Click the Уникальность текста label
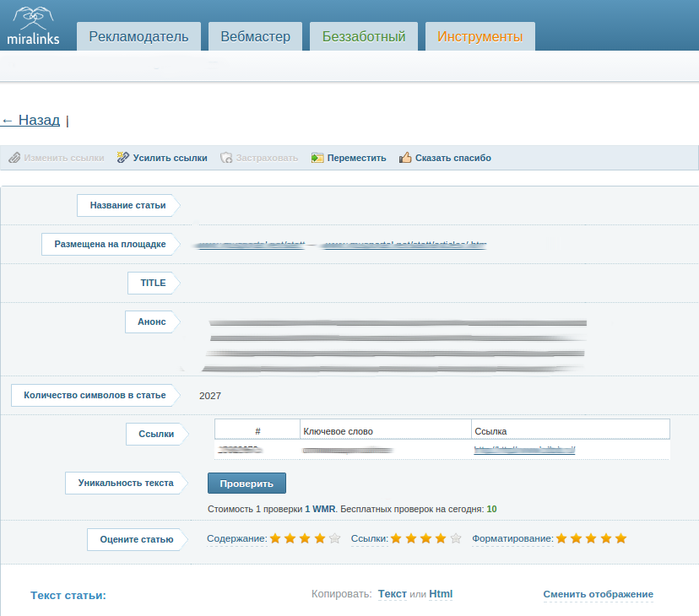 126,484
